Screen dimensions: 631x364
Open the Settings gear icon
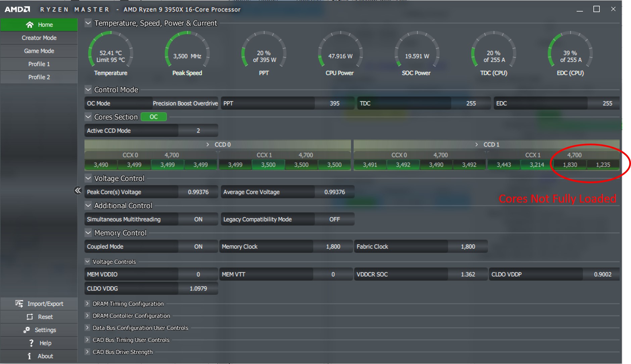[27, 330]
